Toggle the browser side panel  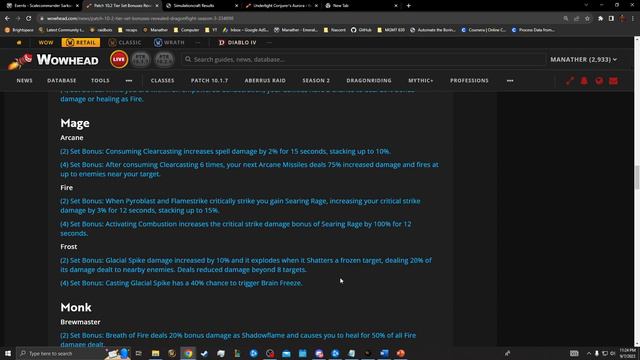(x=611, y=18)
